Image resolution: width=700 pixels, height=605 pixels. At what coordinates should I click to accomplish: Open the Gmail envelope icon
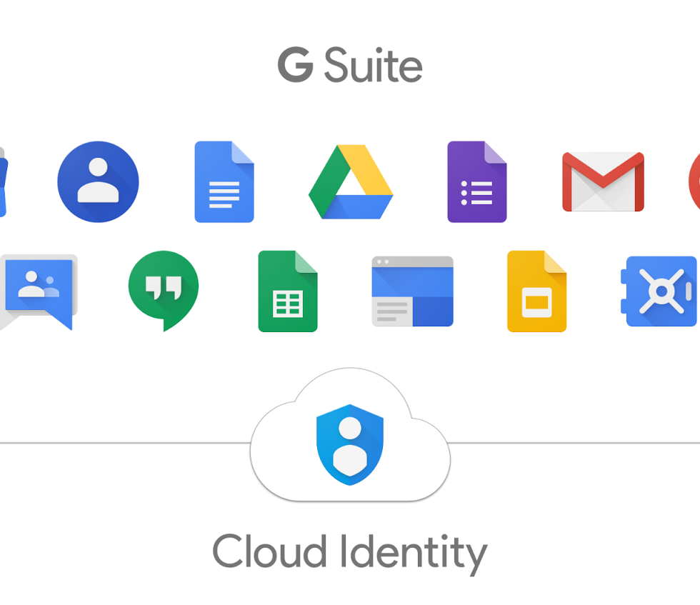(603, 181)
